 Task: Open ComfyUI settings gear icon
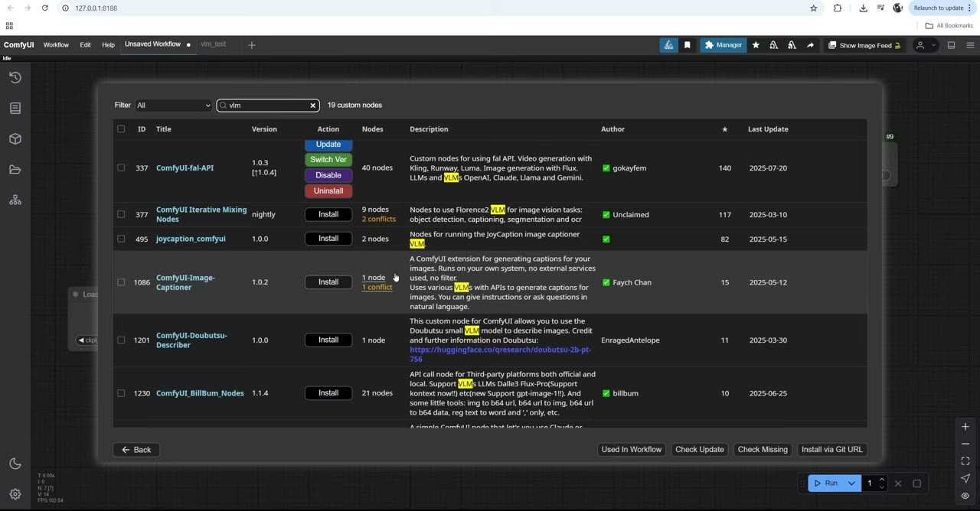coord(15,494)
